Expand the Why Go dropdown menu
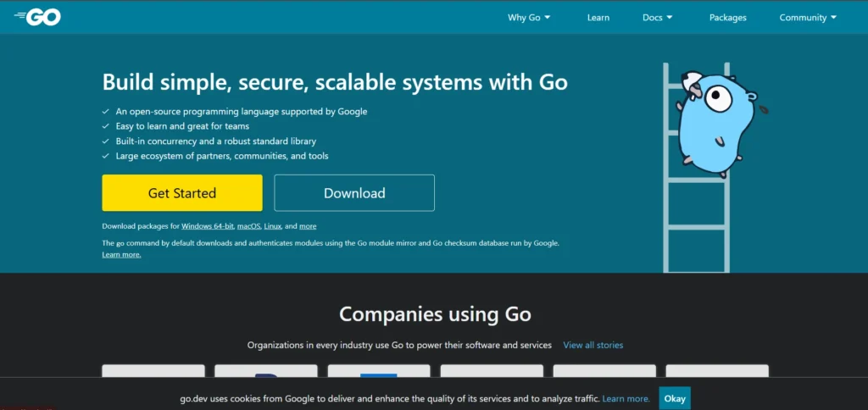This screenshot has height=410, width=868. pos(529,18)
